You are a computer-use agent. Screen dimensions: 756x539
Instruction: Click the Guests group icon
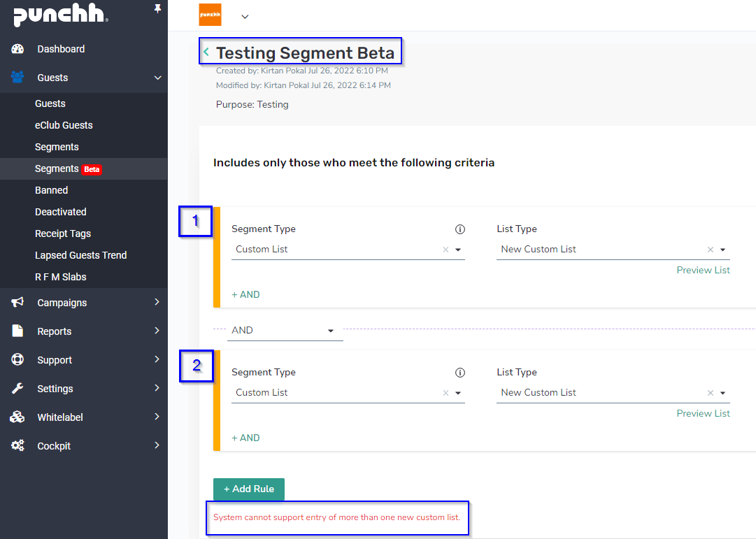point(17,78)
